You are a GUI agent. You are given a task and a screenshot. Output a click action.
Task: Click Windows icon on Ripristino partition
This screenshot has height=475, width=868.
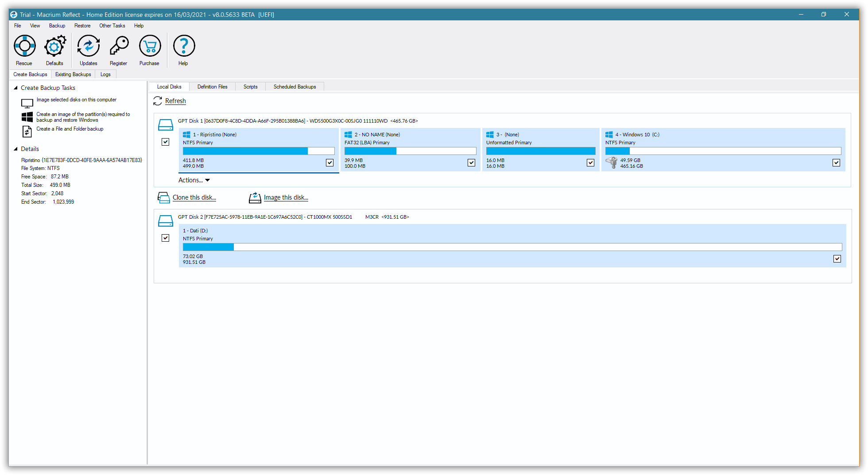point(186,135)
